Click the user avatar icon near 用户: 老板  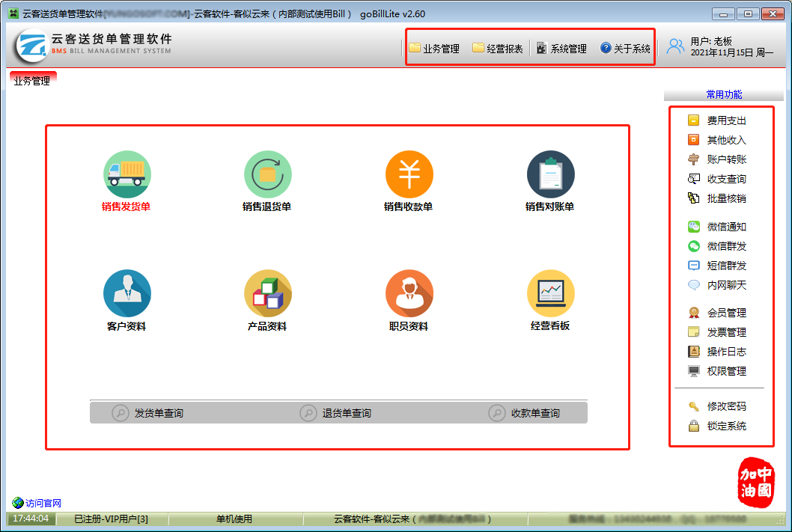674,46
